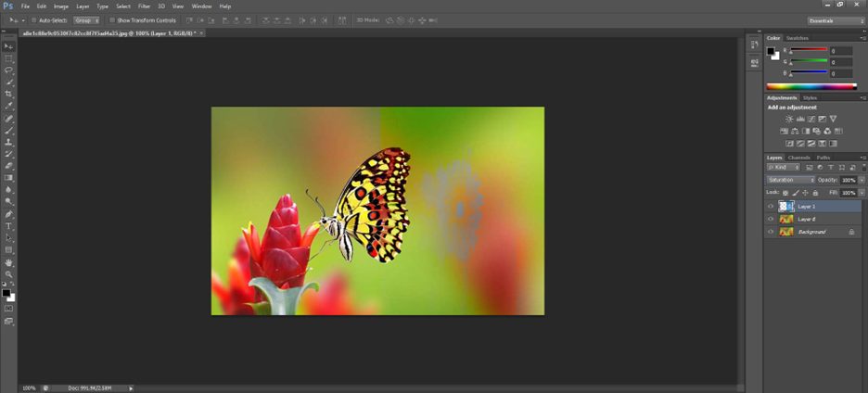Click the red R channel slider

click(x=808, y=50)
